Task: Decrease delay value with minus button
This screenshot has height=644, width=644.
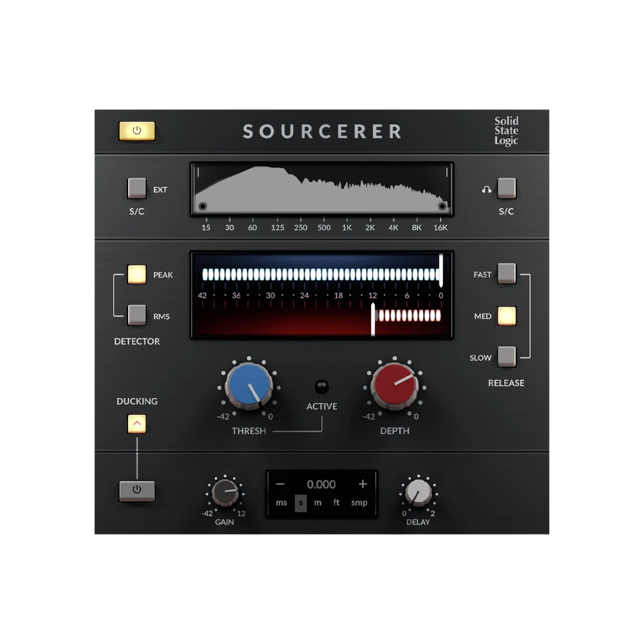Action: click(x=281, y=484)
